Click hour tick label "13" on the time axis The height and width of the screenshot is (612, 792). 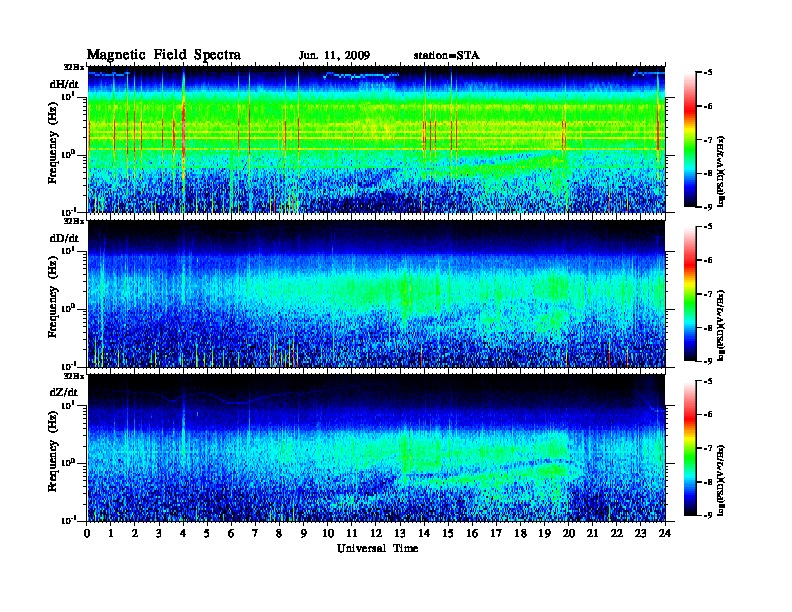click(400, 533)
